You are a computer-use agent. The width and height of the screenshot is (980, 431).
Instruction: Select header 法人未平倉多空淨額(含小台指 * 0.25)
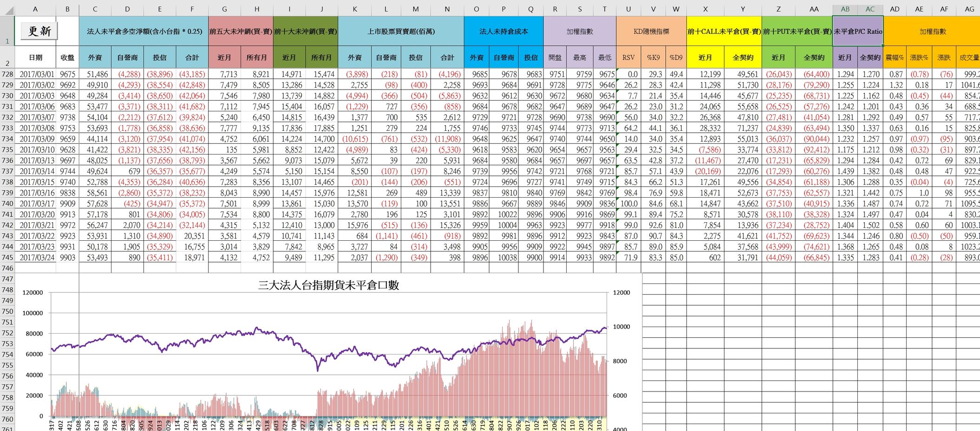tap(144, 32)
